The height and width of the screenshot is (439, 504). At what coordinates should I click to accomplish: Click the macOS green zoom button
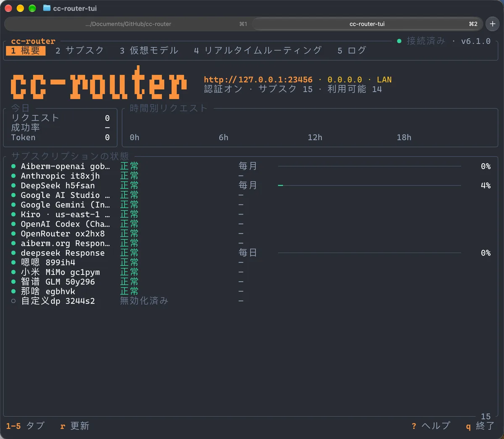pyautogui.click(x=32, y=8)
